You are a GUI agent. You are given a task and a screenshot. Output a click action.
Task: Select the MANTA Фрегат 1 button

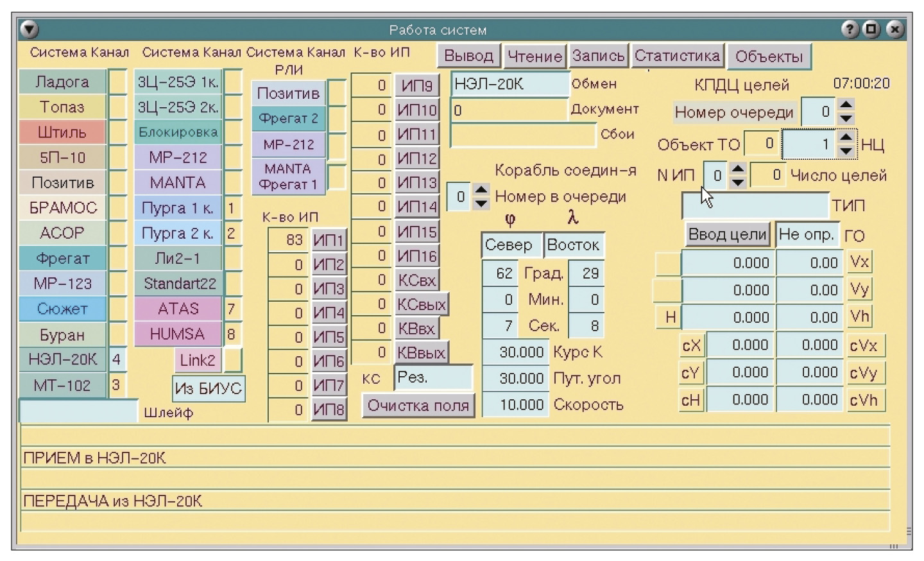(288, 177)
